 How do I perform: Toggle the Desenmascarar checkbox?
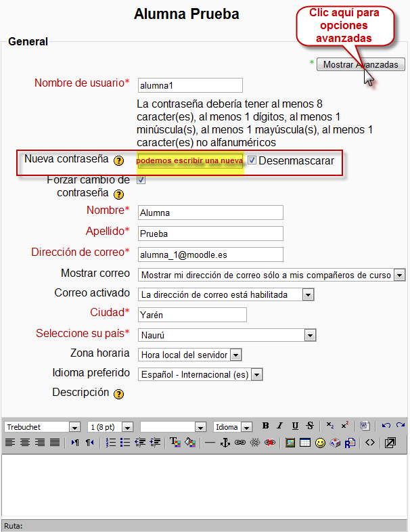click(x=252, y=160)
